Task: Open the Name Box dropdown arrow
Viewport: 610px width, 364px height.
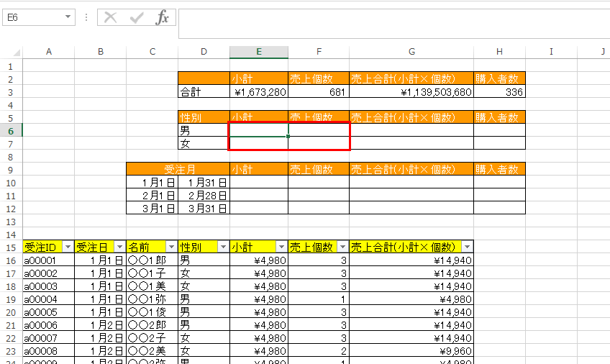Action: coord(68,17)
